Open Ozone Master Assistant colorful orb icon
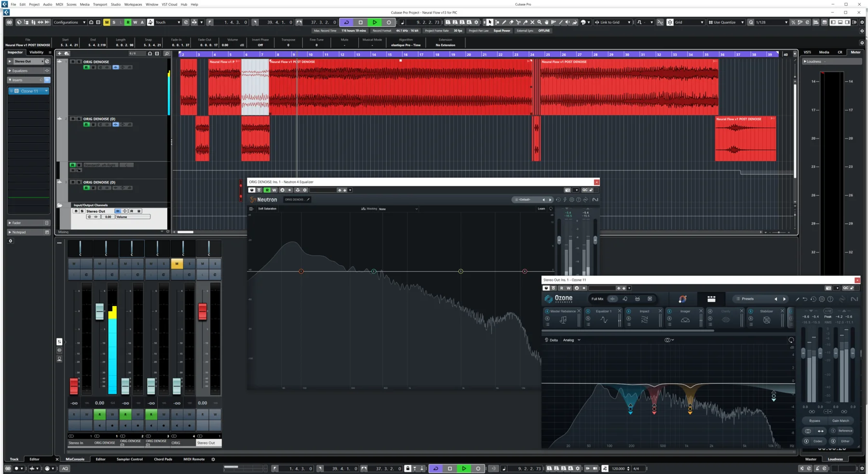The height and width of the screenshot is (474, 868). pyautogui.click(x=682, y=299)
